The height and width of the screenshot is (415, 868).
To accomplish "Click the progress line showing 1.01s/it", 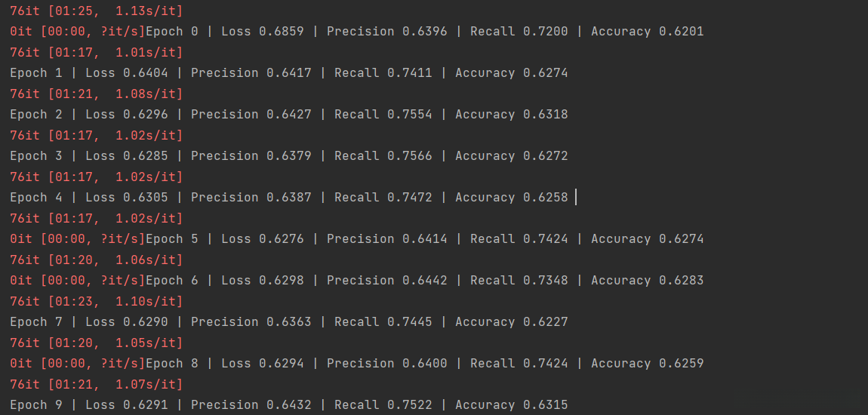I will point(96,53).
